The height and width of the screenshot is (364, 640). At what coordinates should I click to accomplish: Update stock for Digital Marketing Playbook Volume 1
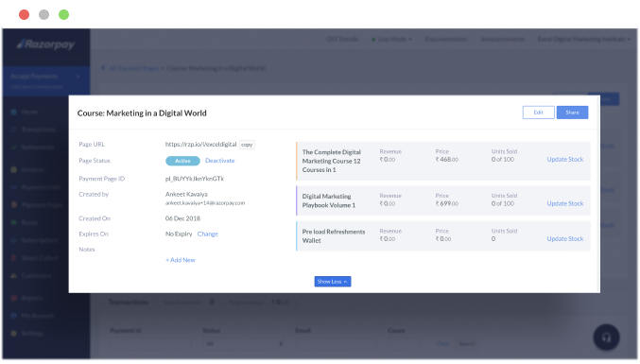(x=565, y=203)
